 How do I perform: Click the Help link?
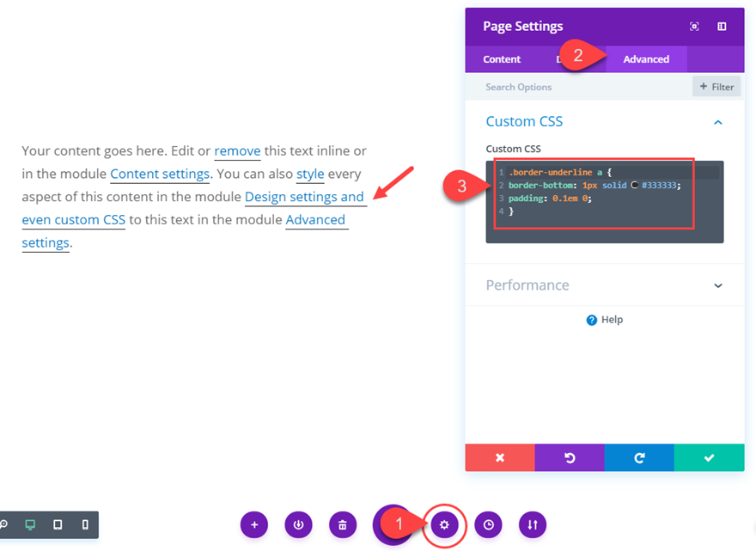pyautogui.click(x=605, y=320)
